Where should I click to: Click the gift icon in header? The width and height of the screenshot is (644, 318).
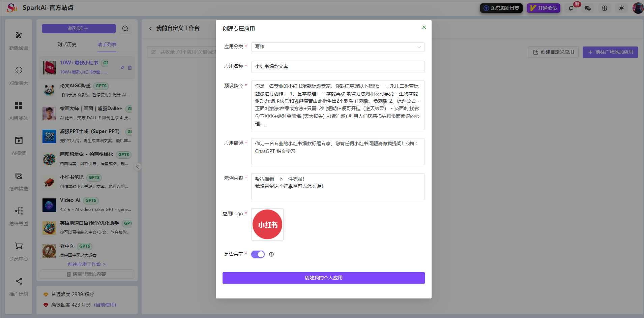click(605, 8)
